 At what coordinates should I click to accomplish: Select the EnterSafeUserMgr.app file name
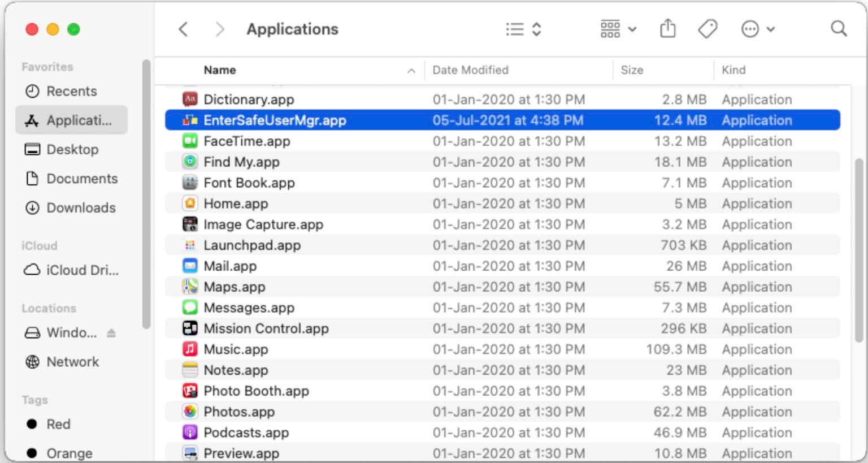click(275, 120)
